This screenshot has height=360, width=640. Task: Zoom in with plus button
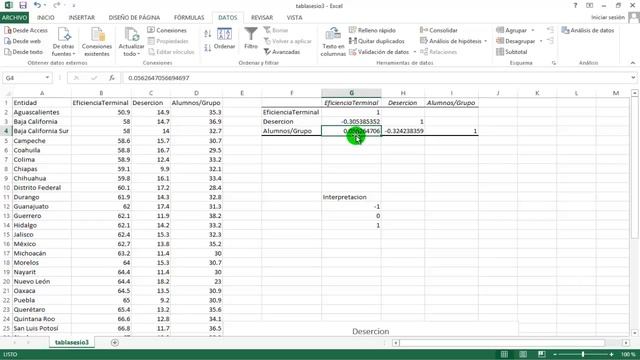coord(611,354)
